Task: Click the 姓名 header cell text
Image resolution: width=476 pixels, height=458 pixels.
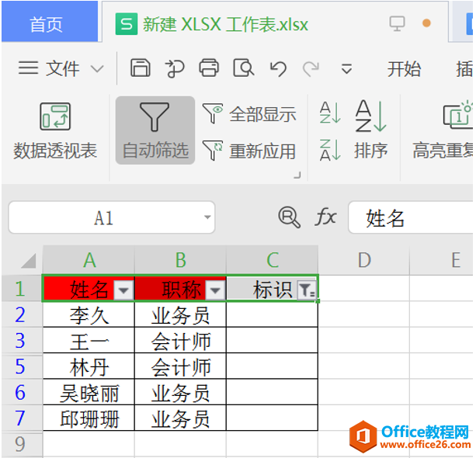Action: 89,290
